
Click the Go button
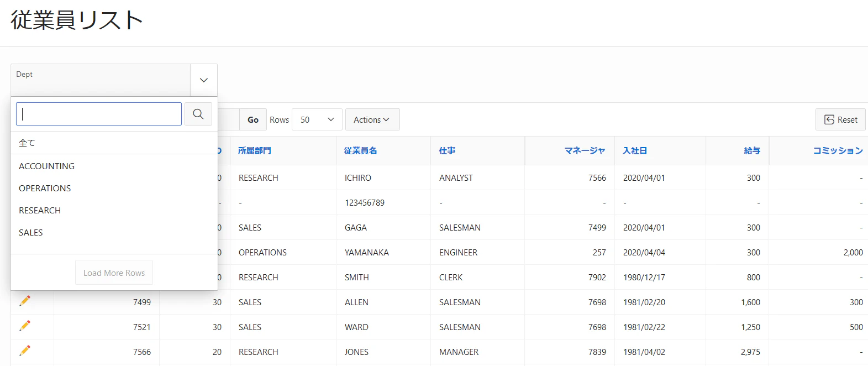pos(253,119)
